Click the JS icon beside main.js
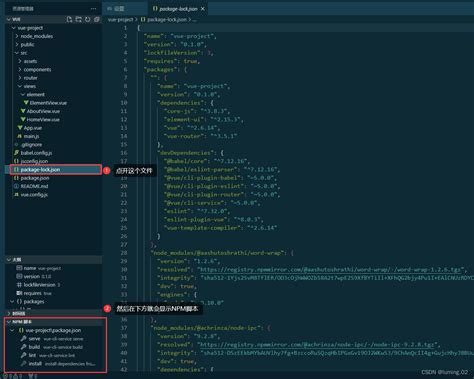 point(19,136)
